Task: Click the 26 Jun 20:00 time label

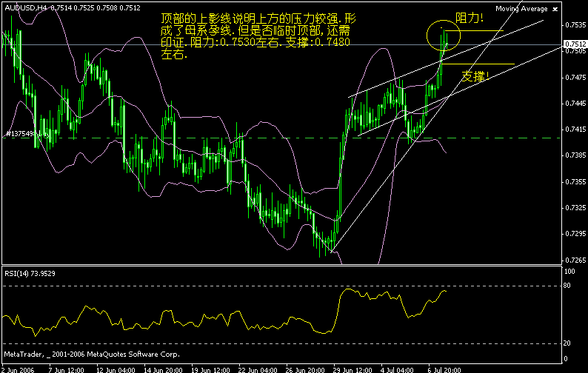Action: point(305,370)
